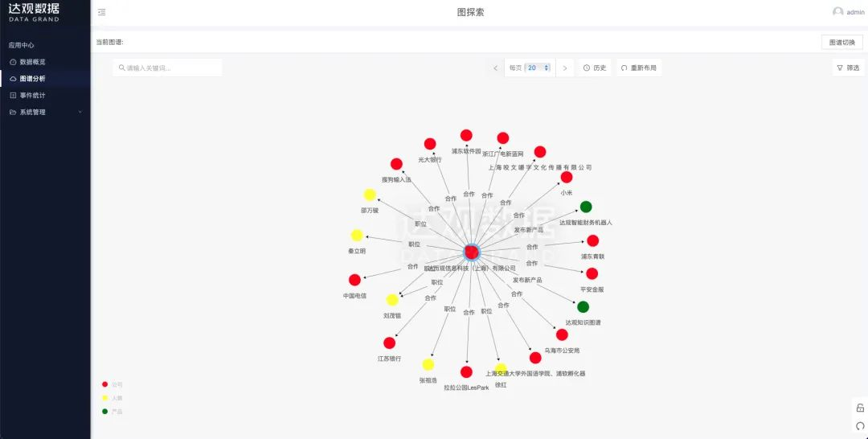Click the 重新布局 button
The width and height of the screenshot is (868, 439).
point(639,68)
